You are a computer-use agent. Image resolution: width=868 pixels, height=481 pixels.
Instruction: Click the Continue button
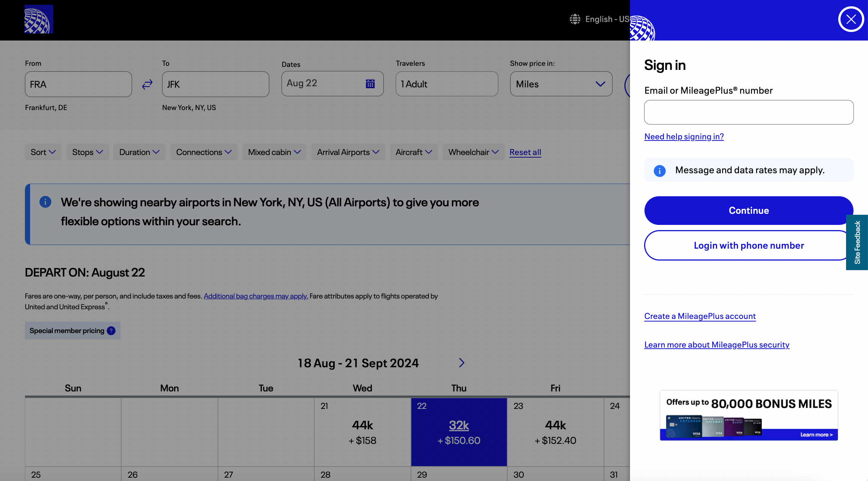click(x=748, y=211)
